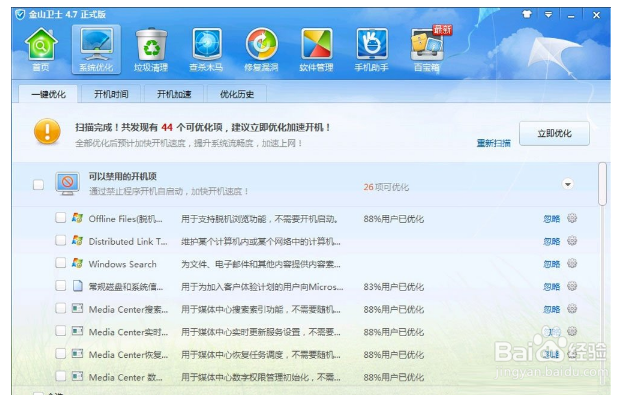
Task: Check the Distributed Link T... checkbox
Action: (x=60, y=240)
